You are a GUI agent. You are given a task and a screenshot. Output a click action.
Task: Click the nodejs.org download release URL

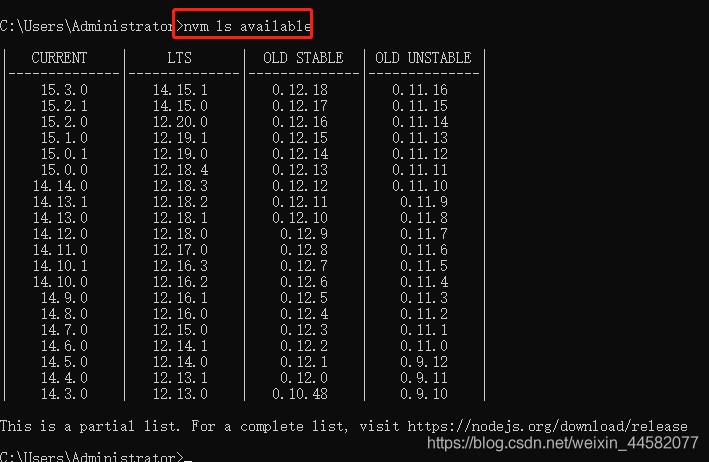pyautogui.click(x=547, y=426)
